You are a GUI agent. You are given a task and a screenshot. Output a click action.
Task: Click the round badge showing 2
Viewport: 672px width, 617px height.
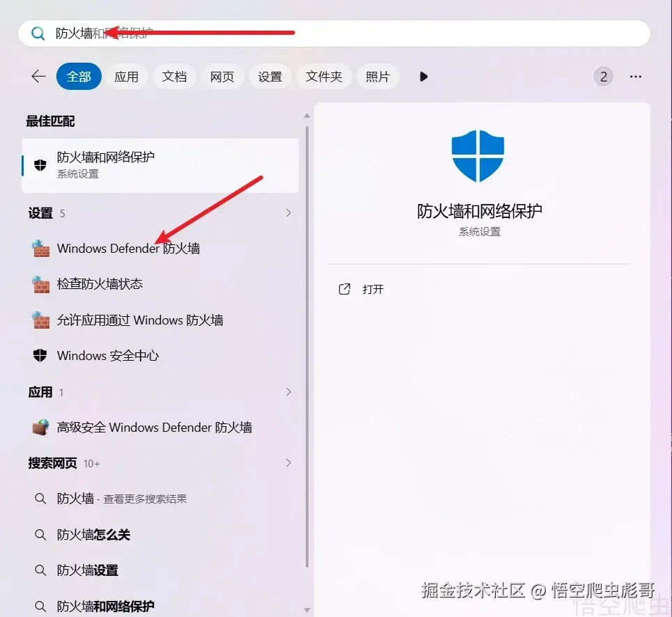pyautogui.click(x=603, y=77)
